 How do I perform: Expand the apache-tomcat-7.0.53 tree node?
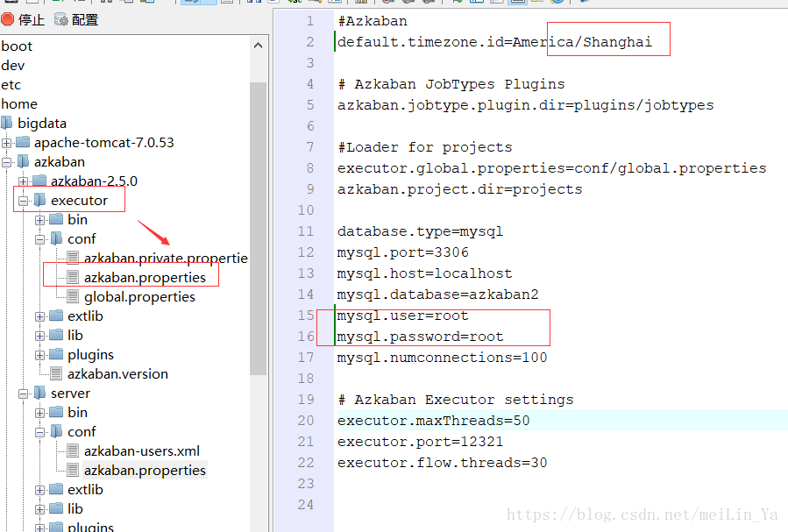[x=6, y=143]
